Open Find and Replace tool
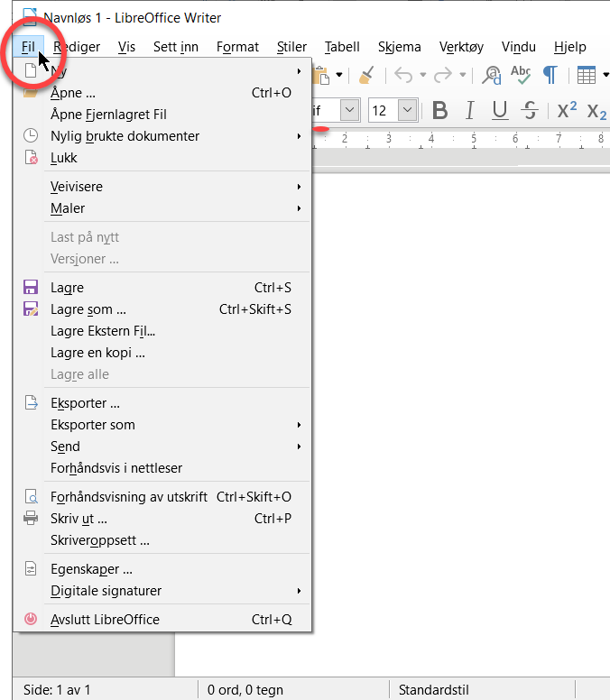Viewport: 610px width, 700px height. point(493,75)
